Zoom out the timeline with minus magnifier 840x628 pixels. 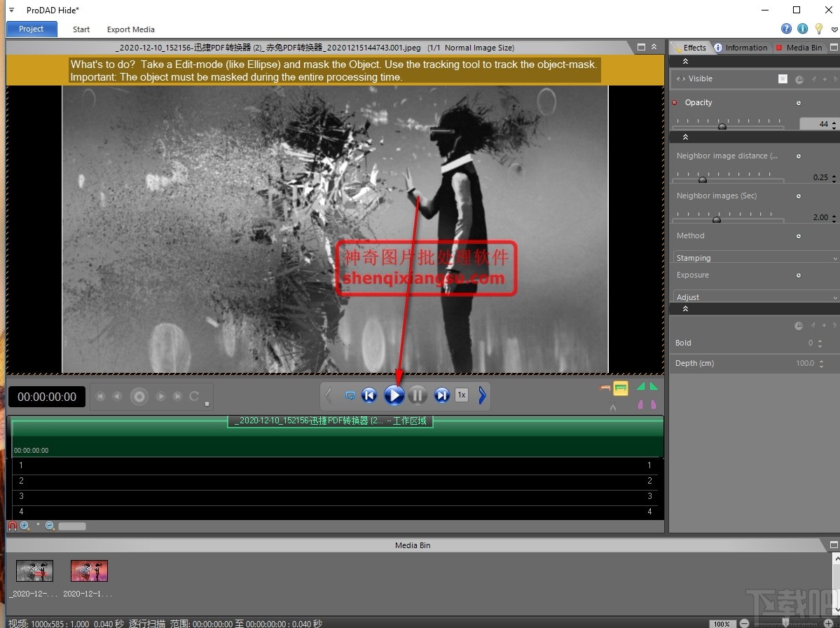[50, 526]
